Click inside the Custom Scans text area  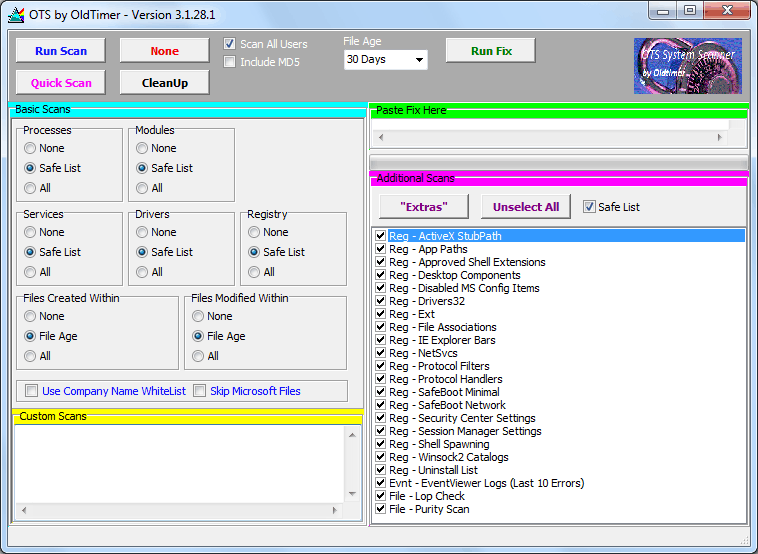pyautogui.click(x=179, y=465)
